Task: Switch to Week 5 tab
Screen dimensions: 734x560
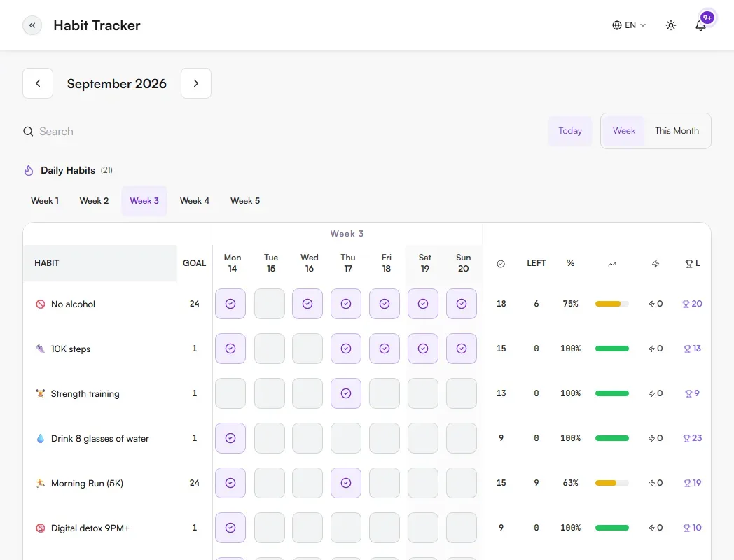Action: pyautogui.click(x=245, y=201)
